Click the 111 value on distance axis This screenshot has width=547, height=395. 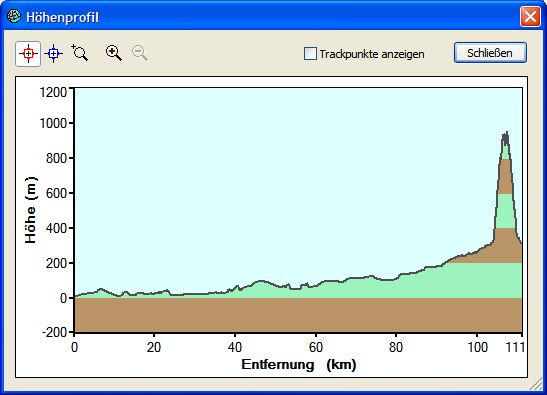[515, 347]
